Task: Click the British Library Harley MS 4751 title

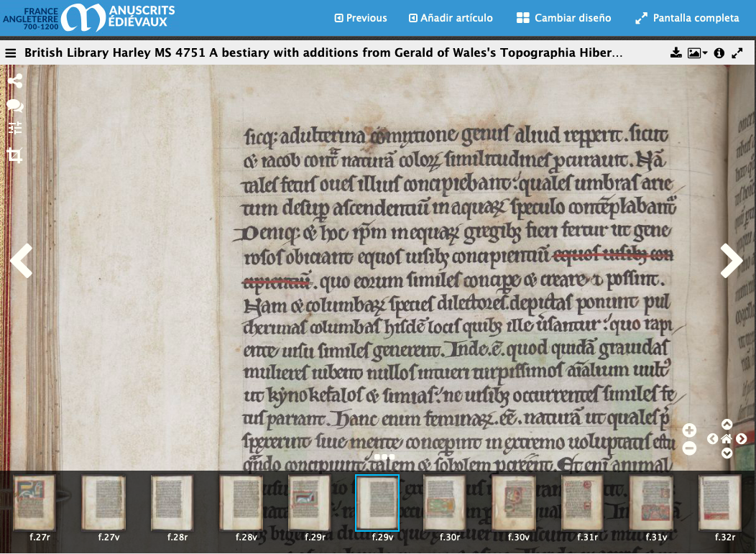Action: (x=323, y=52)
